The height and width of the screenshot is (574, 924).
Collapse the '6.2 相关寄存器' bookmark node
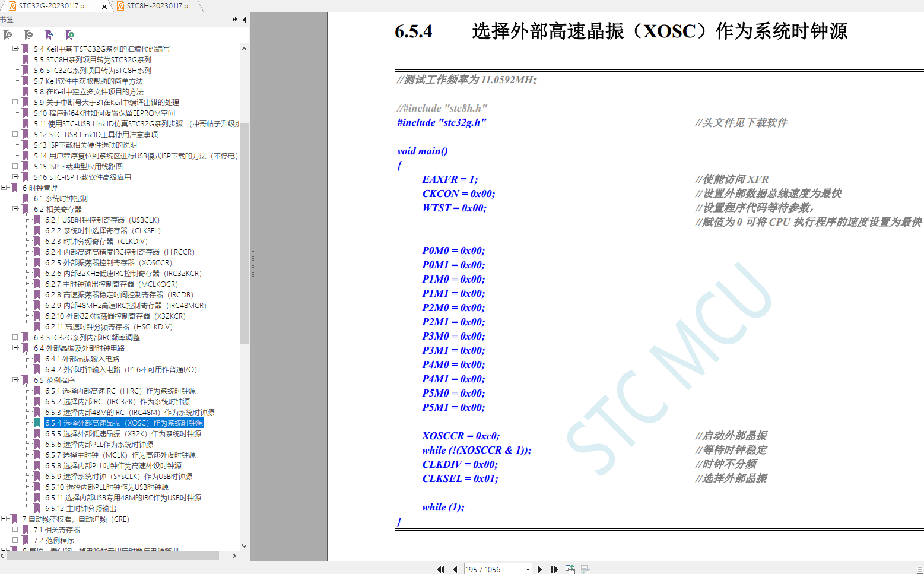point(15,209)
